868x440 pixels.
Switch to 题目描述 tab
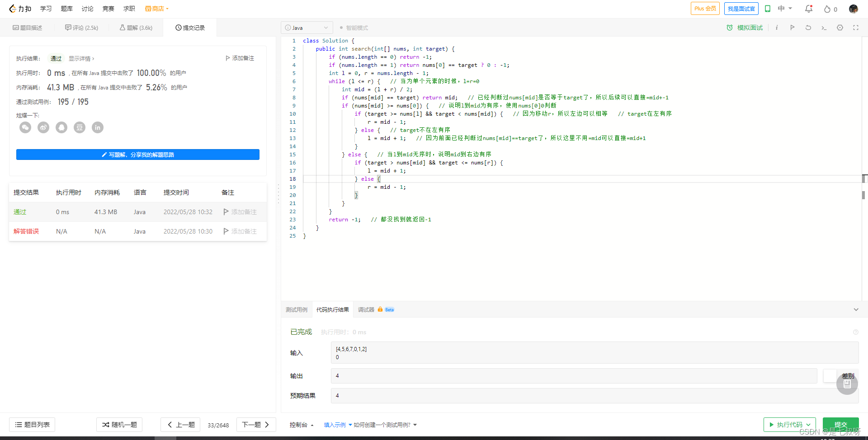click(28, 28)
